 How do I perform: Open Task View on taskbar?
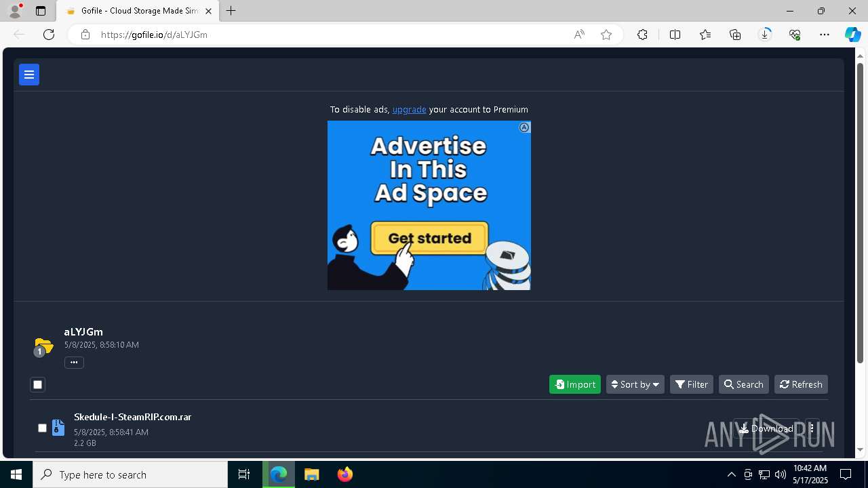coord(244,474)
